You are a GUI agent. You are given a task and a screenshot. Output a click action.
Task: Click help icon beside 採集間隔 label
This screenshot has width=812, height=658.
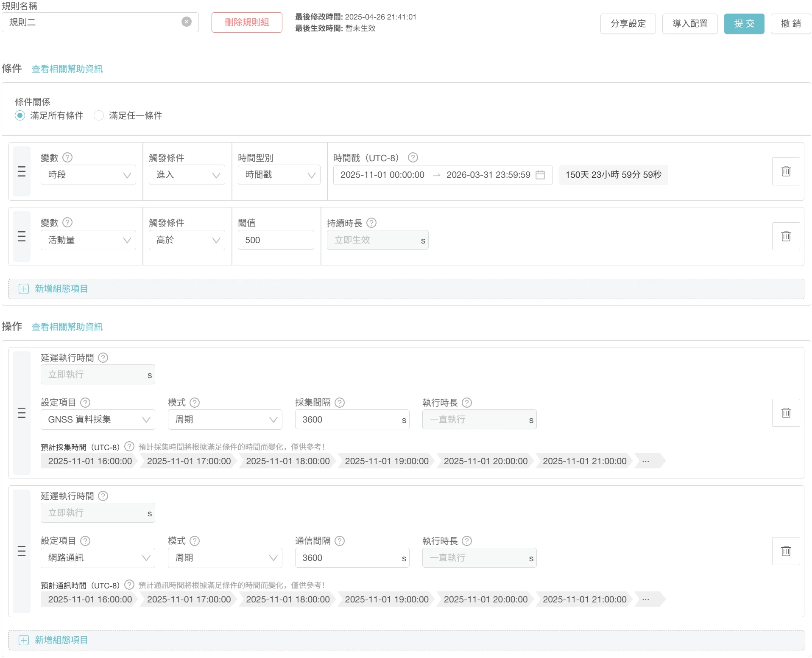pos(340,403)
